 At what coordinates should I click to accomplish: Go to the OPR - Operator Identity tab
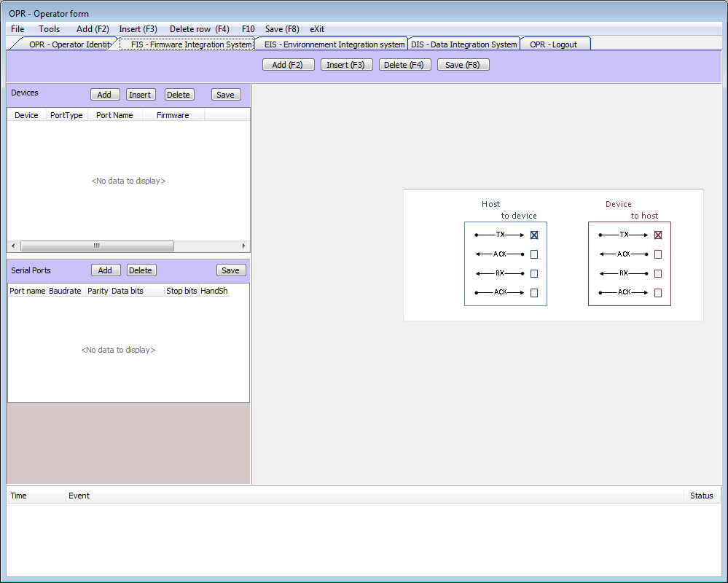click(x=70, y=44)
